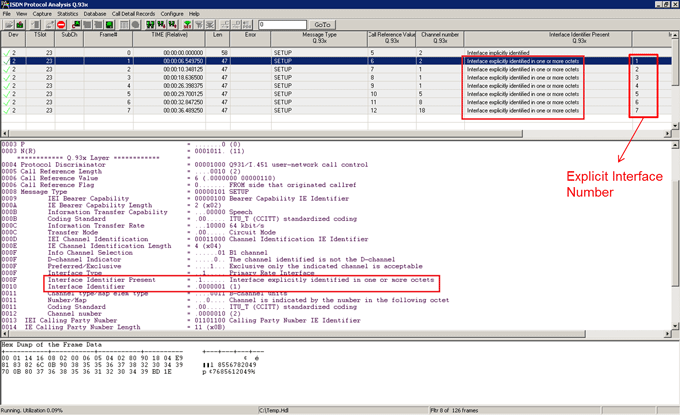The height and width of the screenshot is (415, 680).
Task: Select the SETUP row at time 00:00:10.348125
Action: (x=336, y=69)
